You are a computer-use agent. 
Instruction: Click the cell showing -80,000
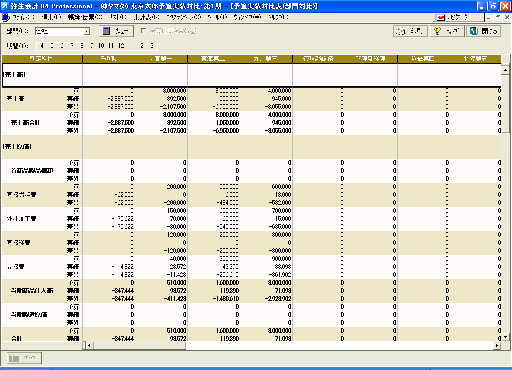[176, 227]
